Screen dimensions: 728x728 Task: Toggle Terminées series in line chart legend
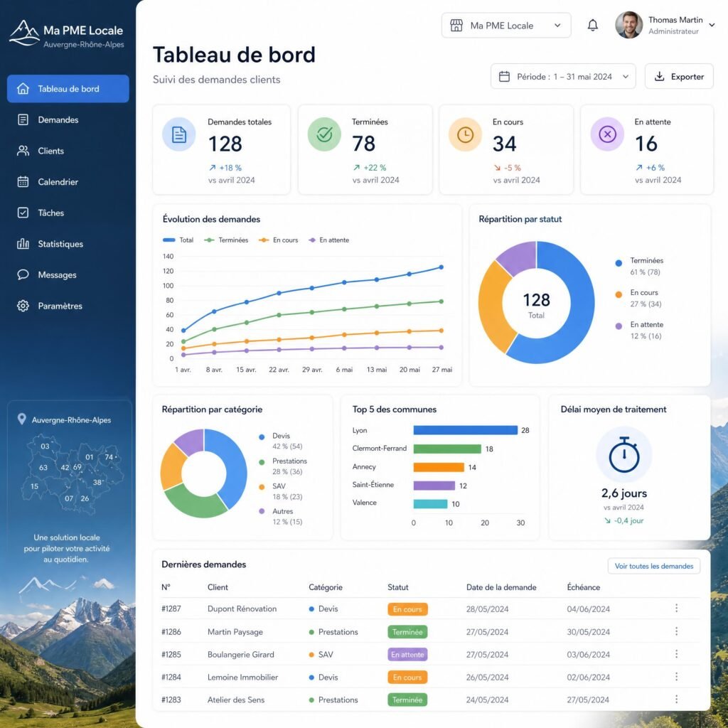[x=226, y=240]
